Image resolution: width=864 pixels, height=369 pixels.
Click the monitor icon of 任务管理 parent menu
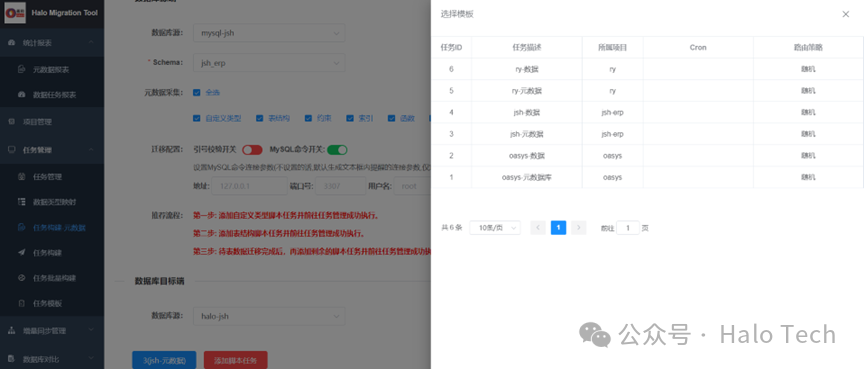pos(12,149)
